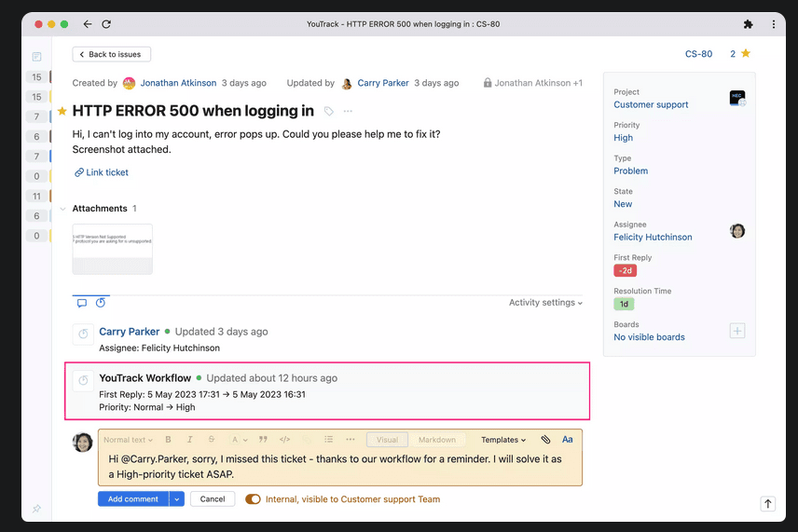The image size is (798, 532).
Task: Open the browser three-dot menu
Action: pyautogui.click(x=774, y=24)
